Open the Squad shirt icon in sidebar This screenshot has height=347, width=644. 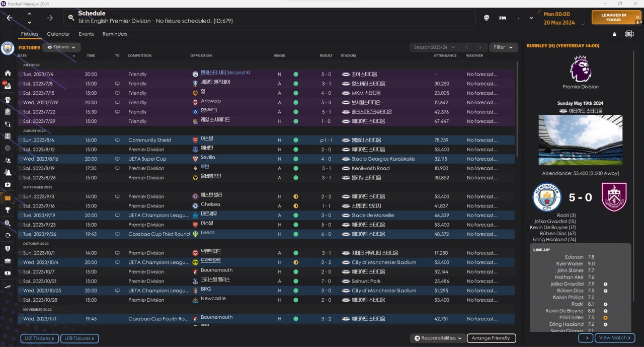click(8, 99)
